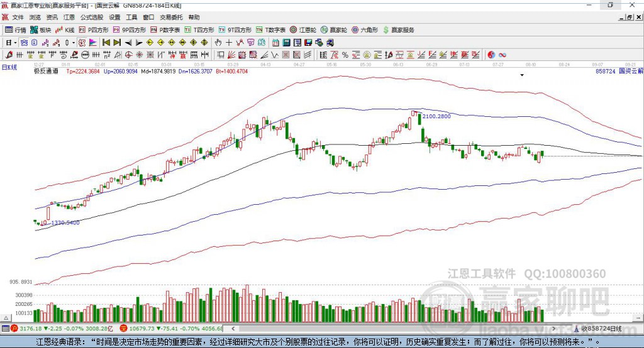Open the 六角形 hexagon tool
This screenshot has width=644, height=348.
(365, 30)
